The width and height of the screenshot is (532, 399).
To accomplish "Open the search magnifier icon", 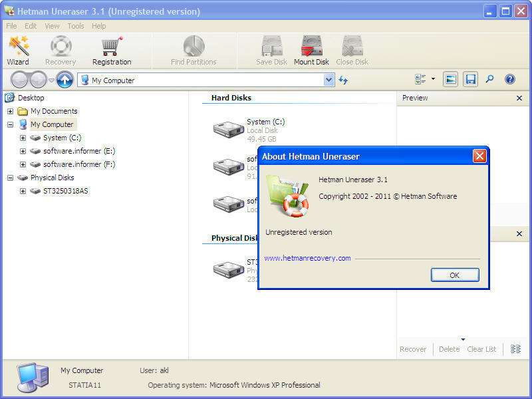I will [489, 78].
